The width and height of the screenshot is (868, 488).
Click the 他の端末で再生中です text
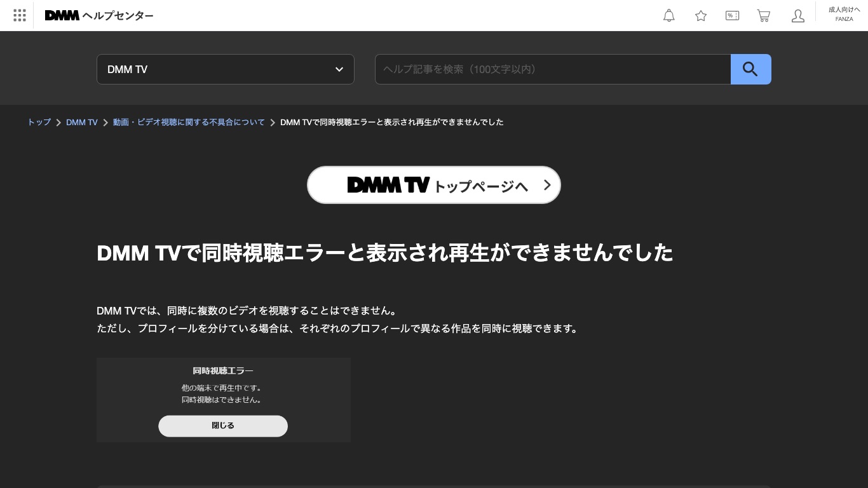222,388
